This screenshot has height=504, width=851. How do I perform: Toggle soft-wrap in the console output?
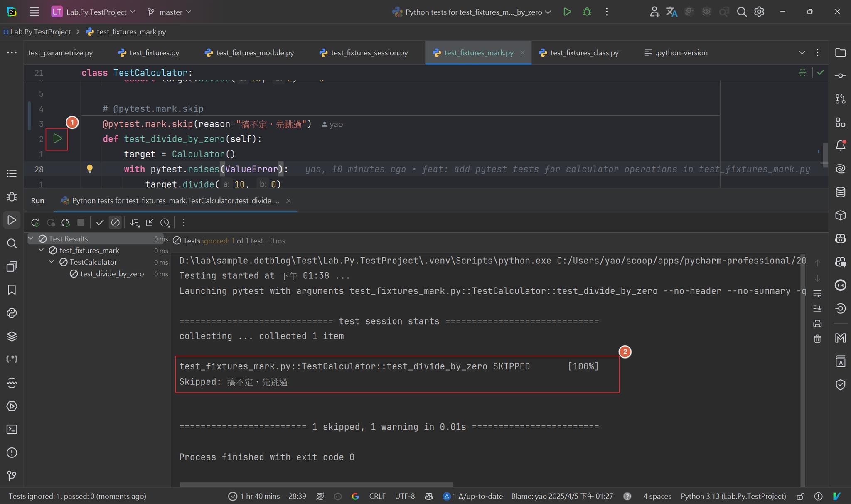click(x=817, y=294)
